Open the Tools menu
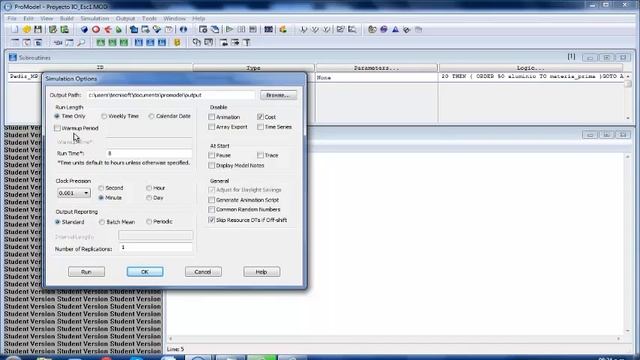 149,18
